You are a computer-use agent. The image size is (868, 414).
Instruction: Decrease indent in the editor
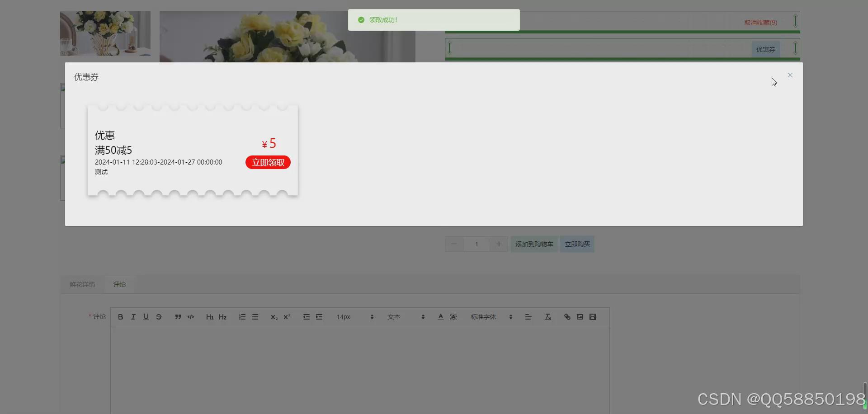coord(307,317)
